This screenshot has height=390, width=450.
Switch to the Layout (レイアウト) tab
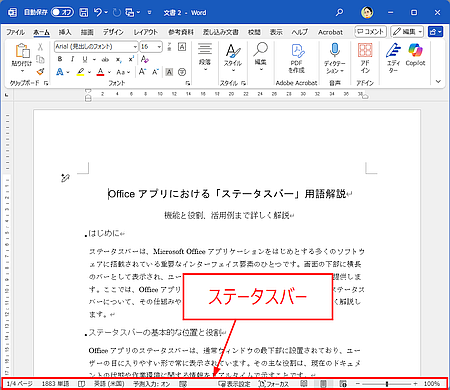point(146,32)
